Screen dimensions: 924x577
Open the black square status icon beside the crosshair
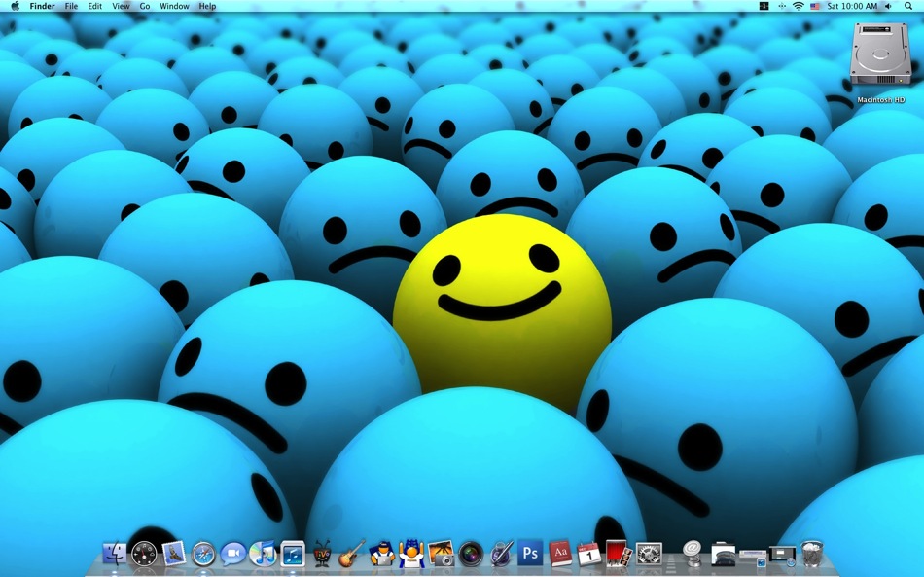coord(764,6)
